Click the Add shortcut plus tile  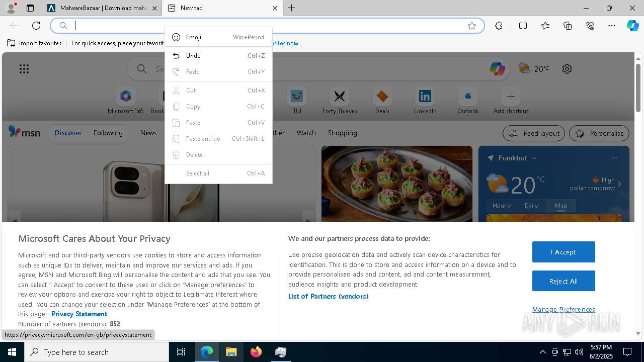(x=511, y=101)
